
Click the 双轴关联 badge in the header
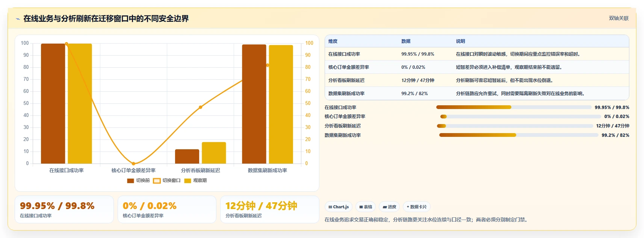[618, 18]
